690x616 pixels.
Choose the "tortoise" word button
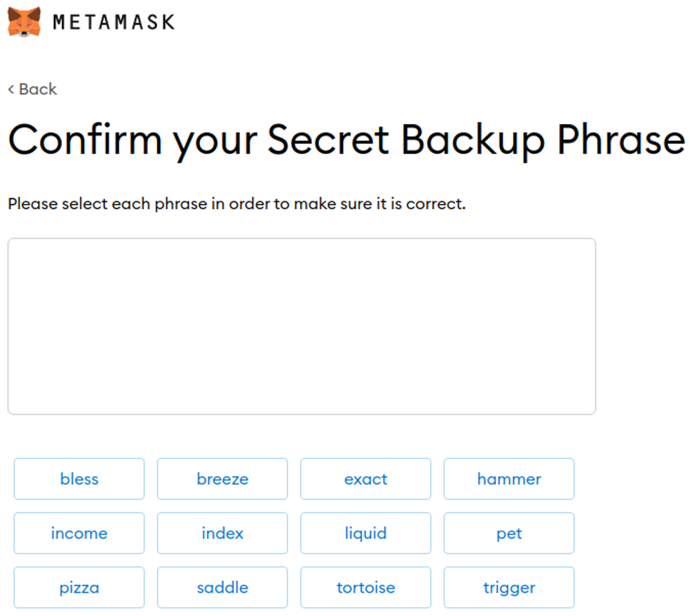[365, 587]
